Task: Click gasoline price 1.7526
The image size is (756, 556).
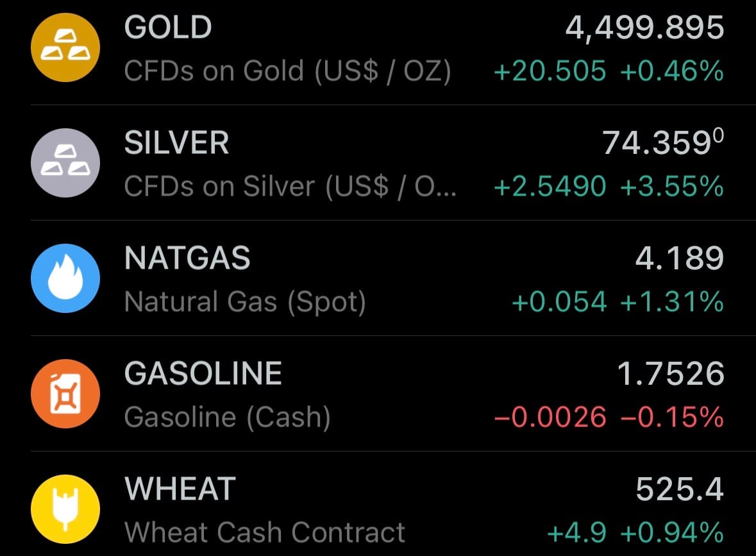Action: tap(671, 374)
